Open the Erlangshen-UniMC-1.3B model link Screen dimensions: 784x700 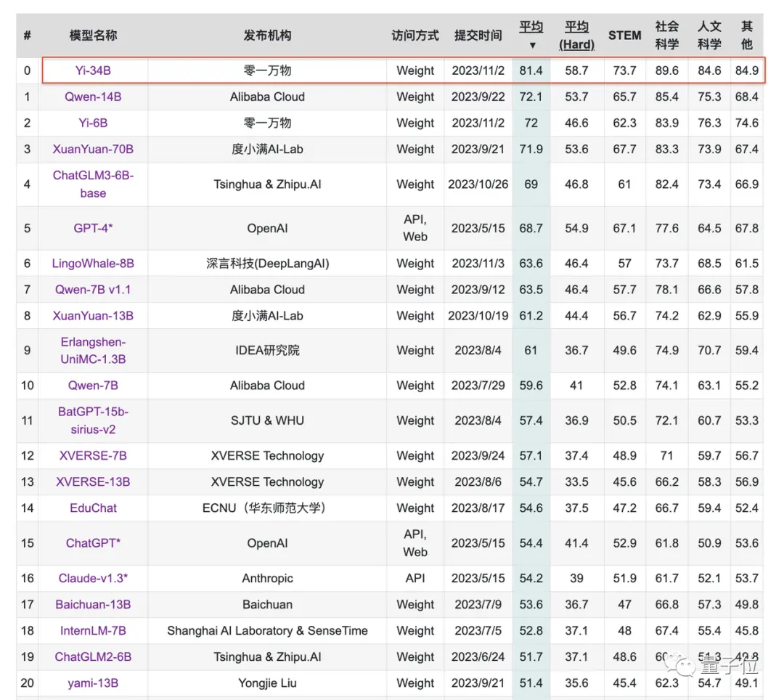coord(93,351)
